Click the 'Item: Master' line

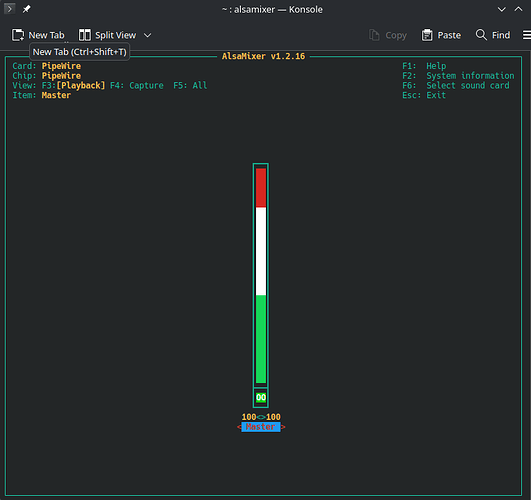click(42, 95)
